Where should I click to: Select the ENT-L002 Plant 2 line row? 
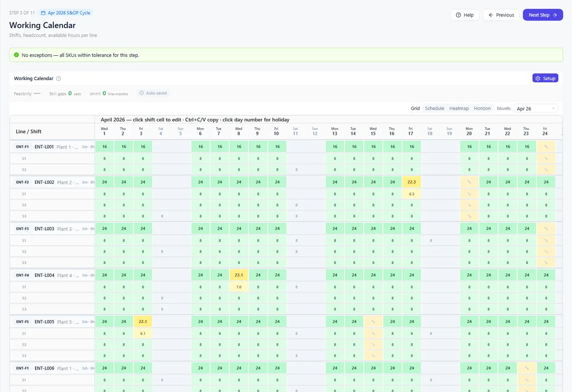tap(52, 182)
